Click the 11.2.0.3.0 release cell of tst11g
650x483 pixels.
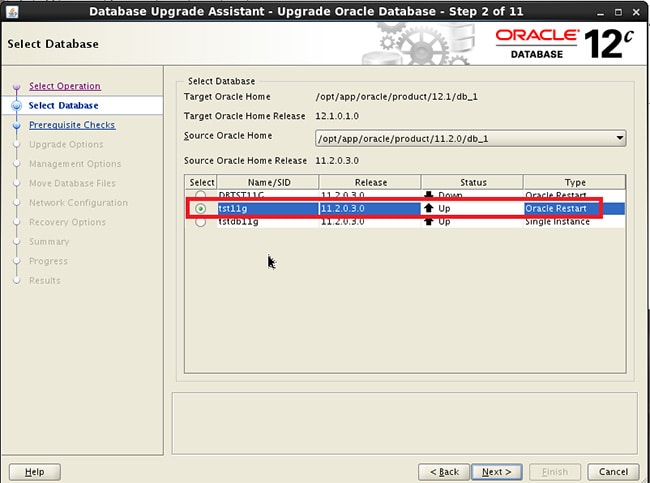(x=370, y=209)
